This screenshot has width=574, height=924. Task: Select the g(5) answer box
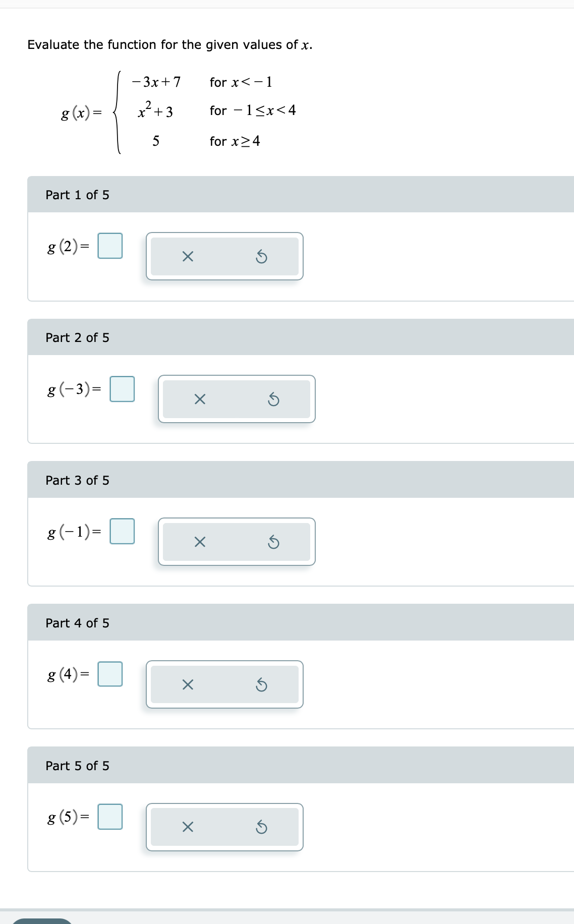pos(110,817)
